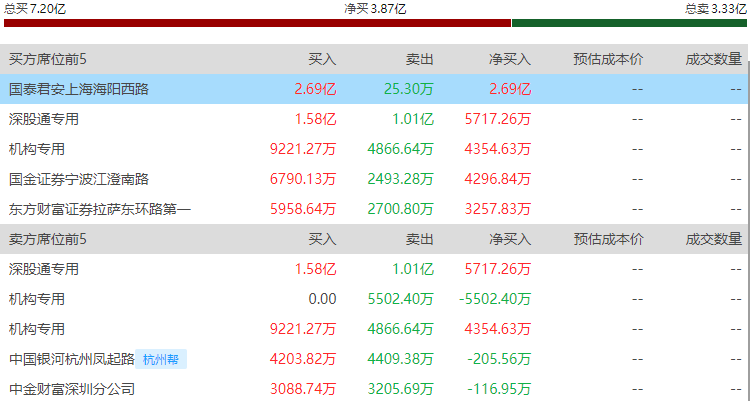This screenshot has width=750, height=401.
Task: Click 机构专用 in the 买方席位前5 section
Action: click(x=37, y=149)
